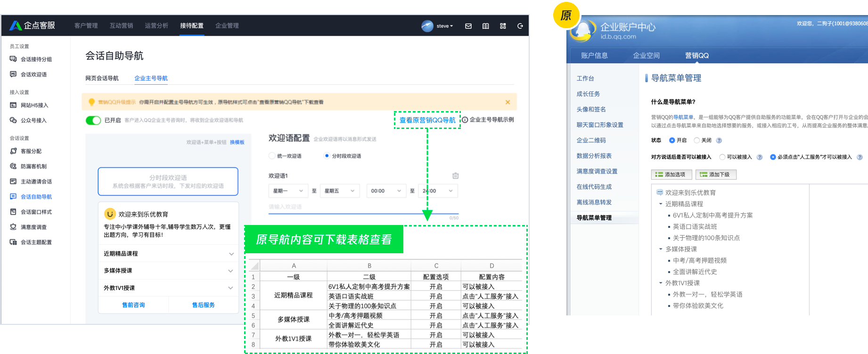
Task: Collapse 外教1V1授课 node in navigation tree
Action: click(661, 283)
